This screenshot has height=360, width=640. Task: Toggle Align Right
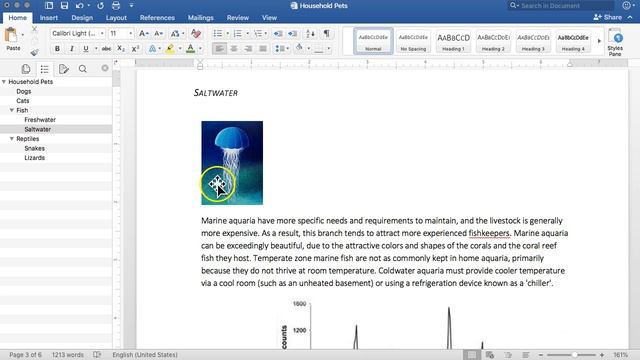point(248,49)
